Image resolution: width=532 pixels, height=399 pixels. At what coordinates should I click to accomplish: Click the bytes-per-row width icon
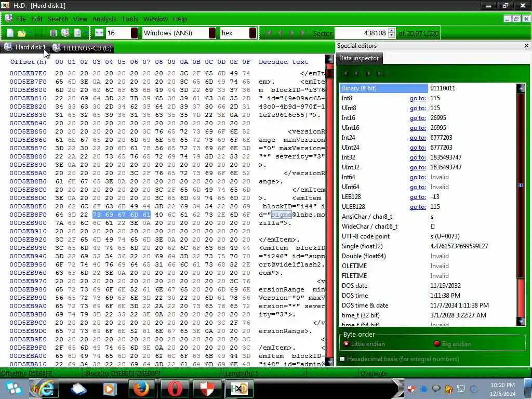[x=99, y=33]
